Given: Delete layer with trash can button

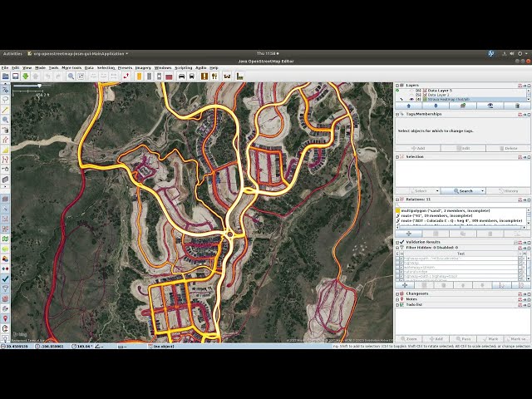Looking at the screenshot, I should click(517, 106).
